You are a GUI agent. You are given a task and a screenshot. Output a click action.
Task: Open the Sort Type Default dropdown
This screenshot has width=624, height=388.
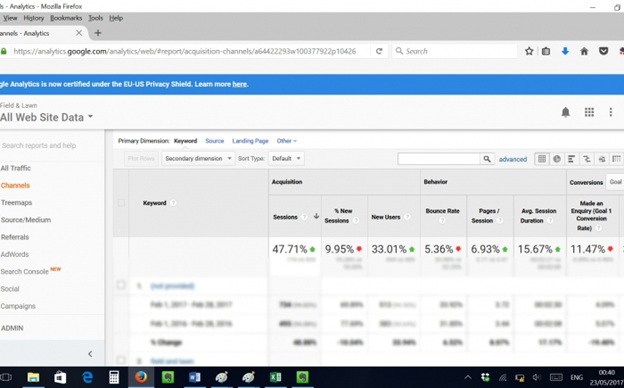286,158
